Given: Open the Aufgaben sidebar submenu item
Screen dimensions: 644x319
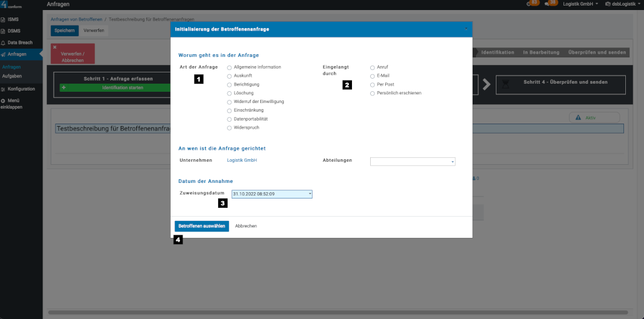Looking at the screenshot, I should coord(12,76).
